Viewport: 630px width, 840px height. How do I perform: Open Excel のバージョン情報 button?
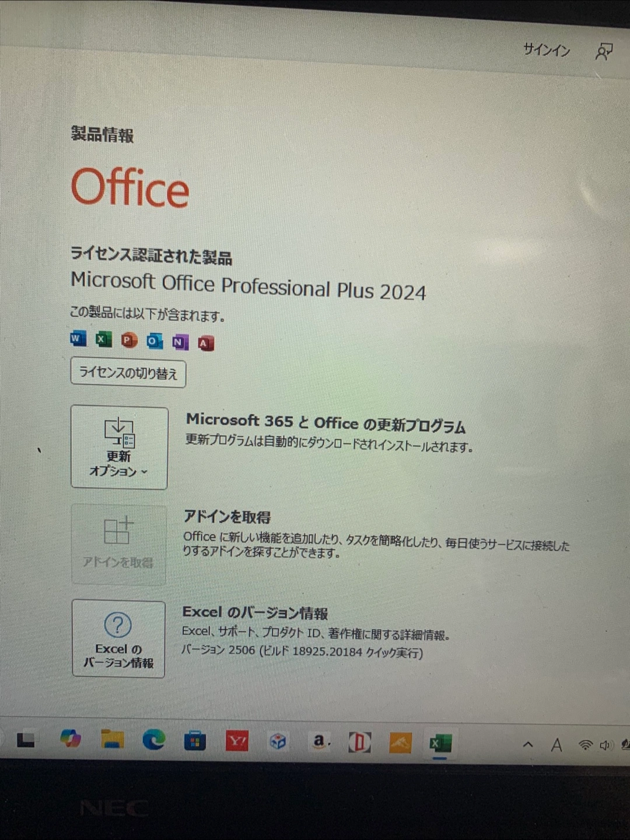pyautogui.click(x=118, y=639)
